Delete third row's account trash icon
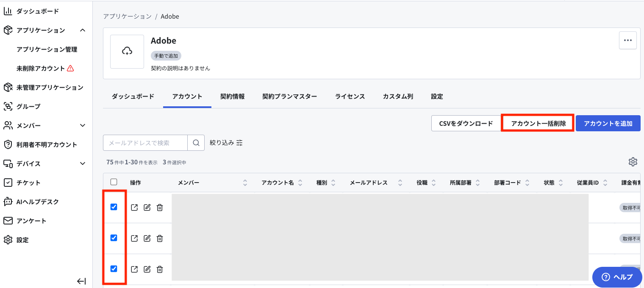644x288 pixels. point(160,269)
